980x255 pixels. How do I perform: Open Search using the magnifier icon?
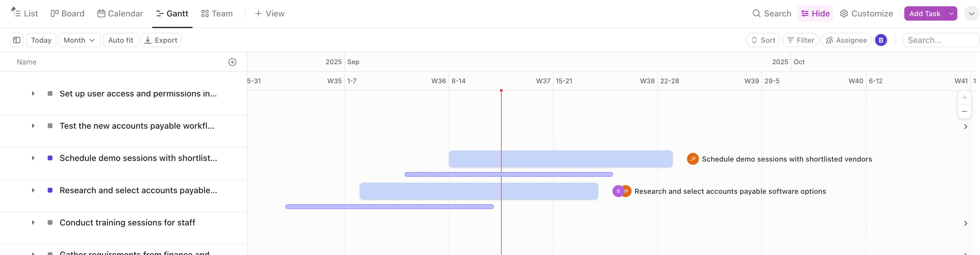757,13
